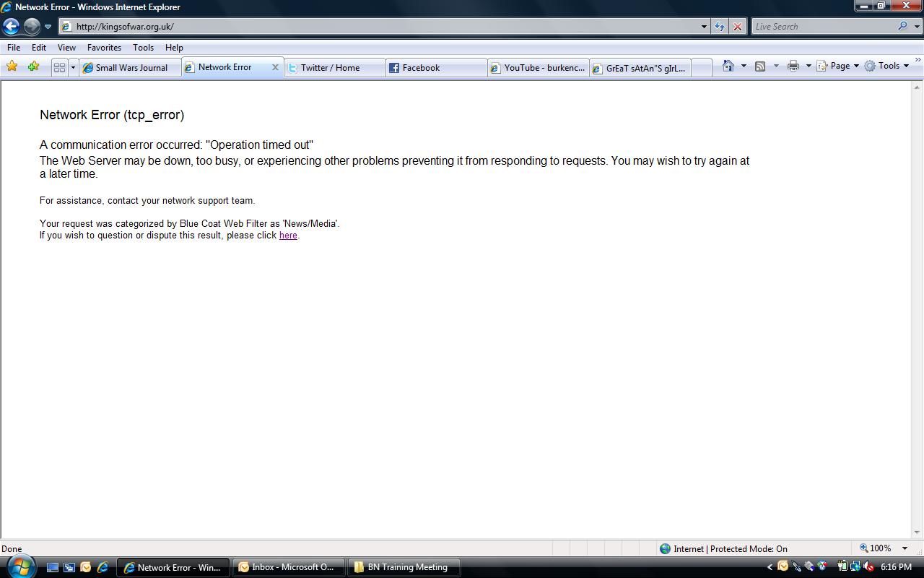Click the red Stop loading icon
Image resolution: width=924 pixels, height=578 pixels.
tap(737, 27)
